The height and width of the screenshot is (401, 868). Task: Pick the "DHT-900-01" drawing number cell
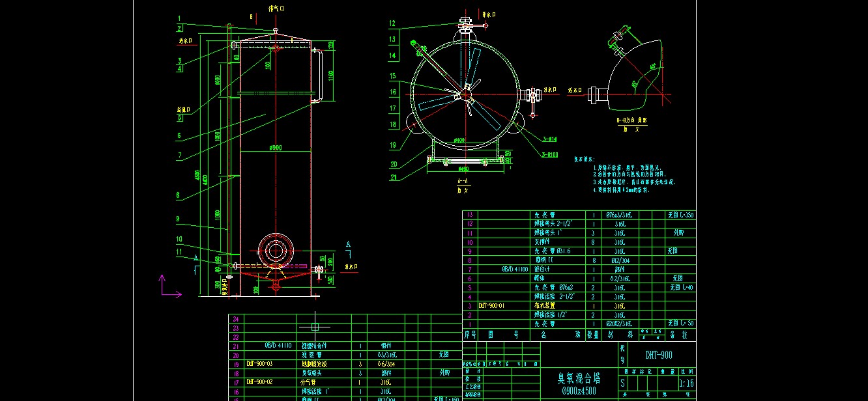coord(492,305)
